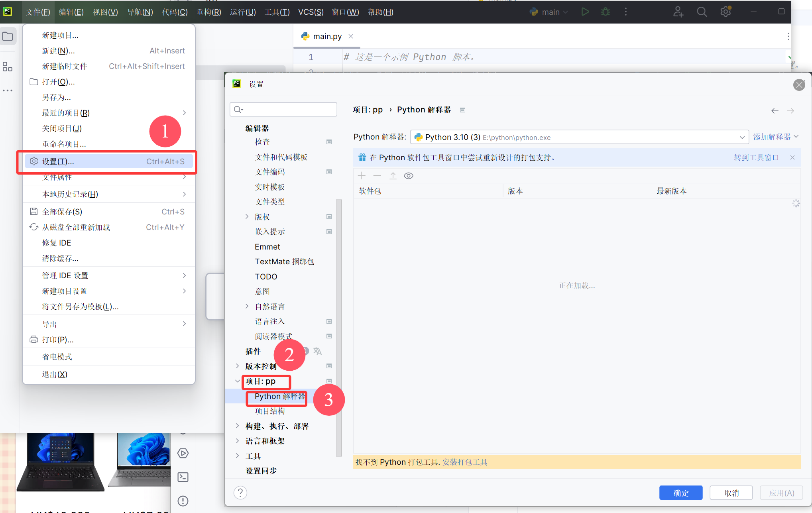
Task: Click the project-level marker beside breadcrumb
Action: click(462, 110)
